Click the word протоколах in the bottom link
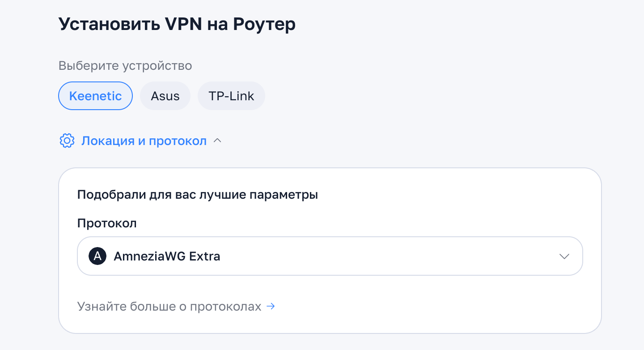 tap(226, 307)
